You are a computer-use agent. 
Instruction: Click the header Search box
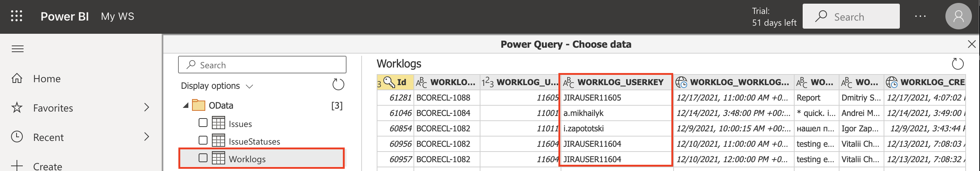click(851, 16)
